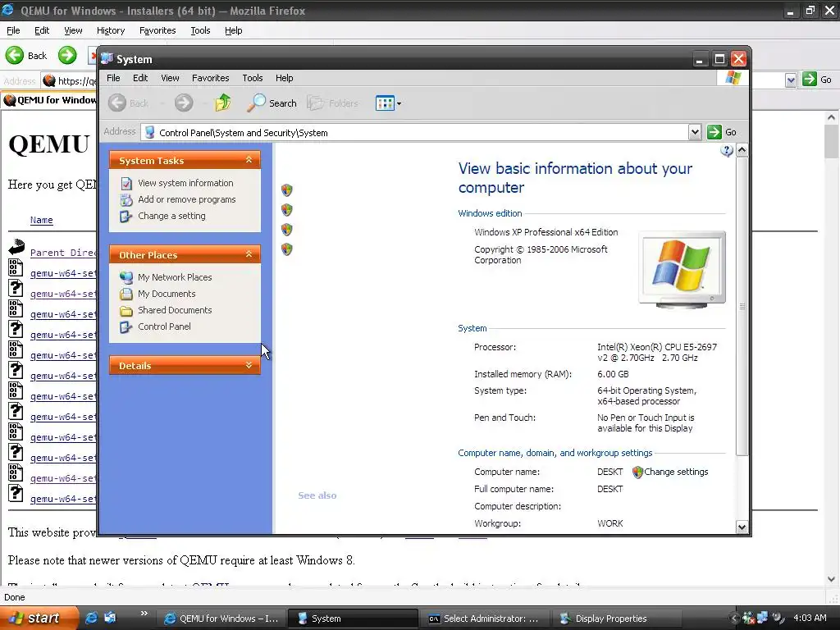Viewport: 840px width, 630px height.
Task: Click the Start button
Action: click(39, 618)
